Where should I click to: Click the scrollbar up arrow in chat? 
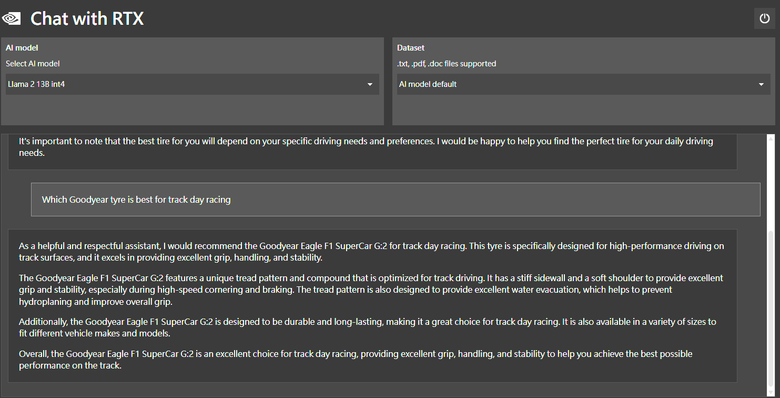[x=771, y=138]
